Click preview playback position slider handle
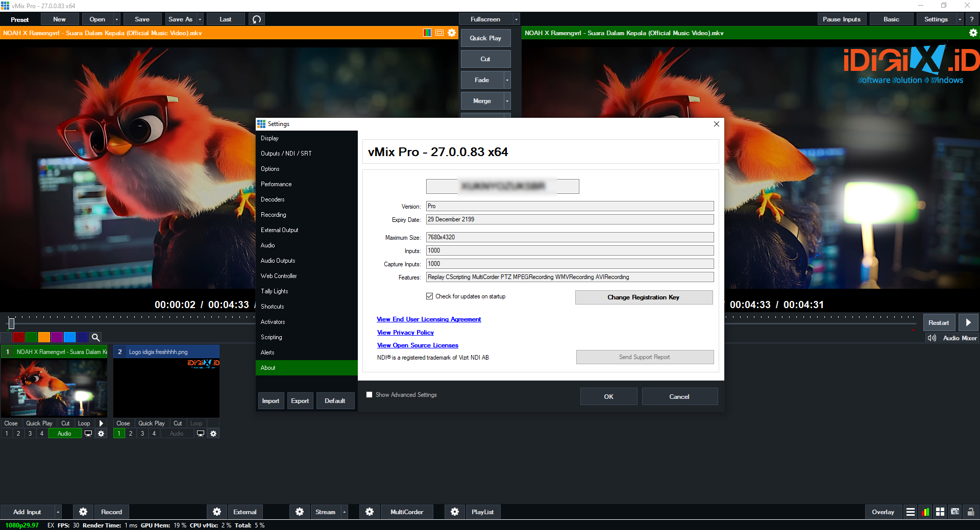The width and height of the screenshot is (980, 530). click(x=11, y=323)
